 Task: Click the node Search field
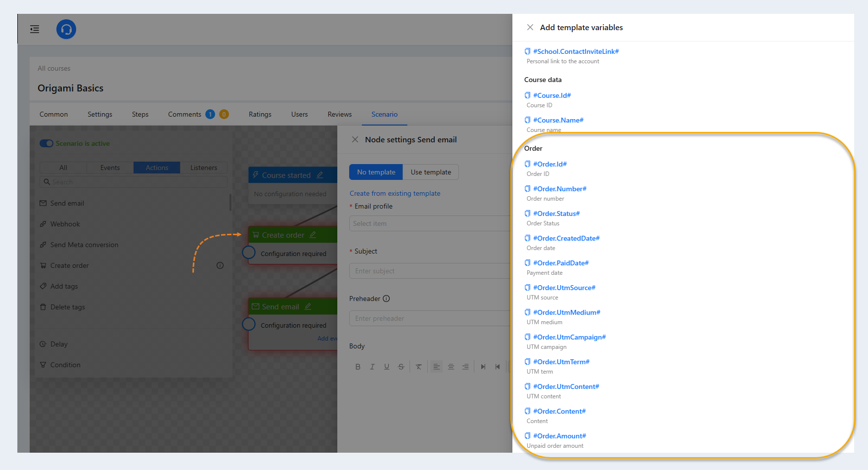click(x=134, y=182)
